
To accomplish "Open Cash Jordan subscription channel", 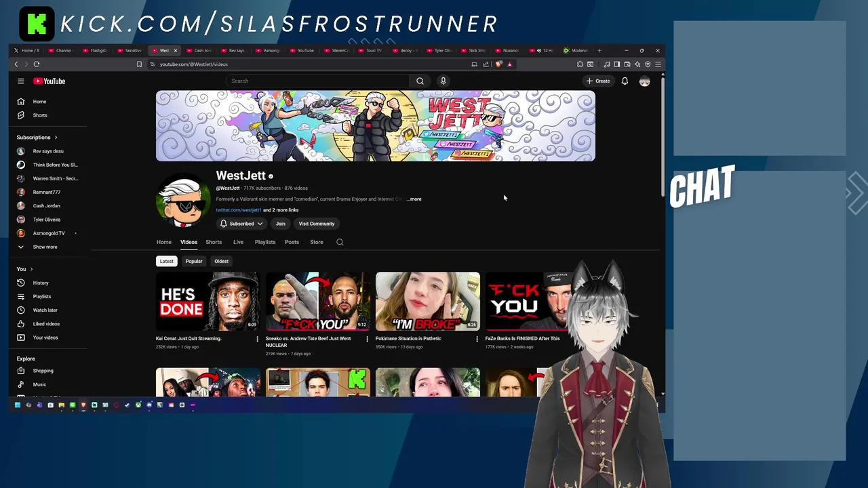I will pyautogui.click(x=47, y=206).
